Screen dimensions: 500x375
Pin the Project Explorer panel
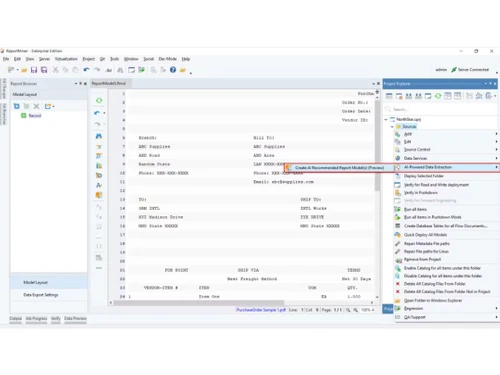click(490, 84)
